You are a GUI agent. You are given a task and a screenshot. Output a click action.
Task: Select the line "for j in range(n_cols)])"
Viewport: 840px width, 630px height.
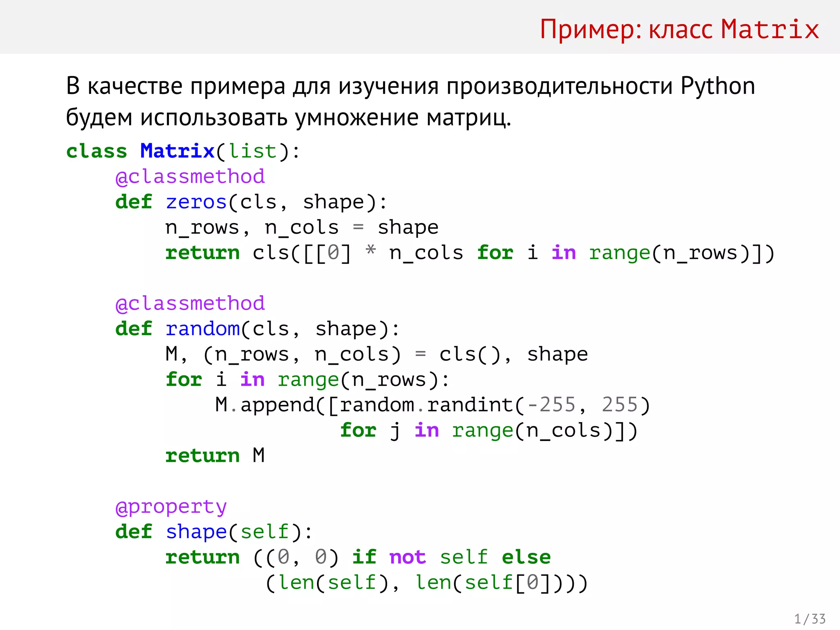489,431
